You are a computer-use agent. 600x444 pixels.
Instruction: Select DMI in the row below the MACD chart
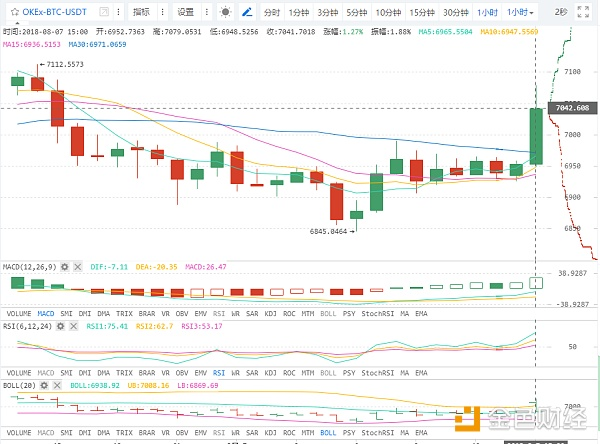(x=85, y=313)
